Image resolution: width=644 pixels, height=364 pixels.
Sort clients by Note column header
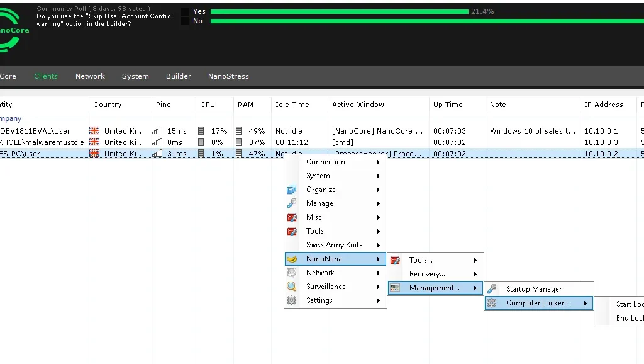pyautogui.click(x=533, y=105)
